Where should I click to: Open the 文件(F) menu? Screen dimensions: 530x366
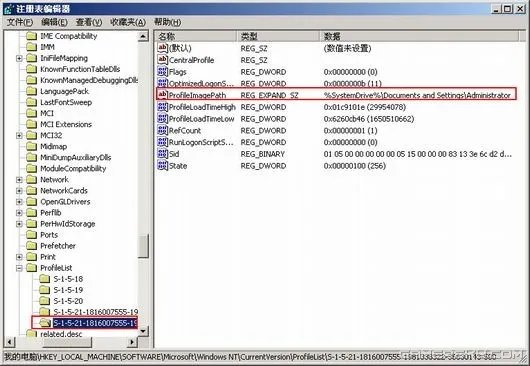coord(20,22)
